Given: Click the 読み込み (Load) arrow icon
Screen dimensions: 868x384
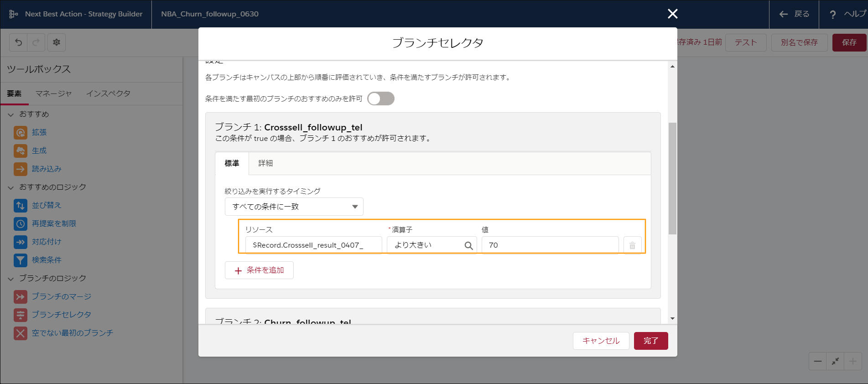Looking at the screenshot, I should (x=21, y=169).
